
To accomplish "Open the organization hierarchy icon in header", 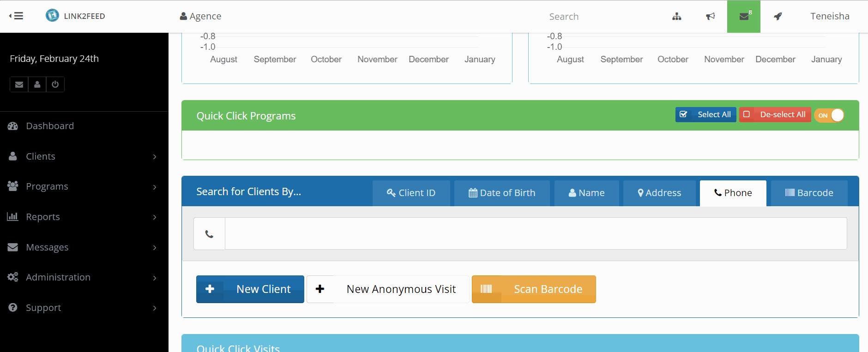I will (676, 17).
